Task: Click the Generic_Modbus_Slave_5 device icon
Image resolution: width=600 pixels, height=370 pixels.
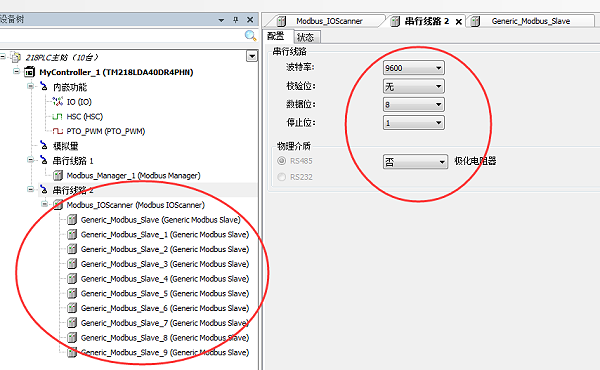Action: tap(72, 293)
